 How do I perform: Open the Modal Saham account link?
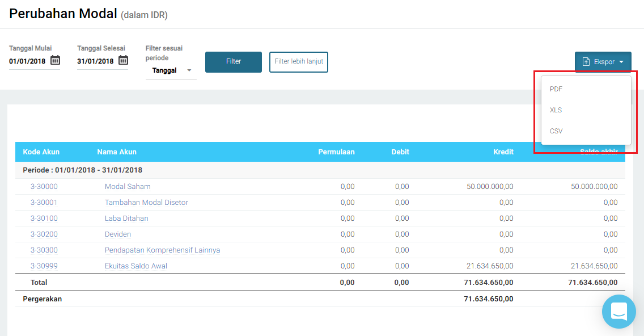tap(128, 187)
